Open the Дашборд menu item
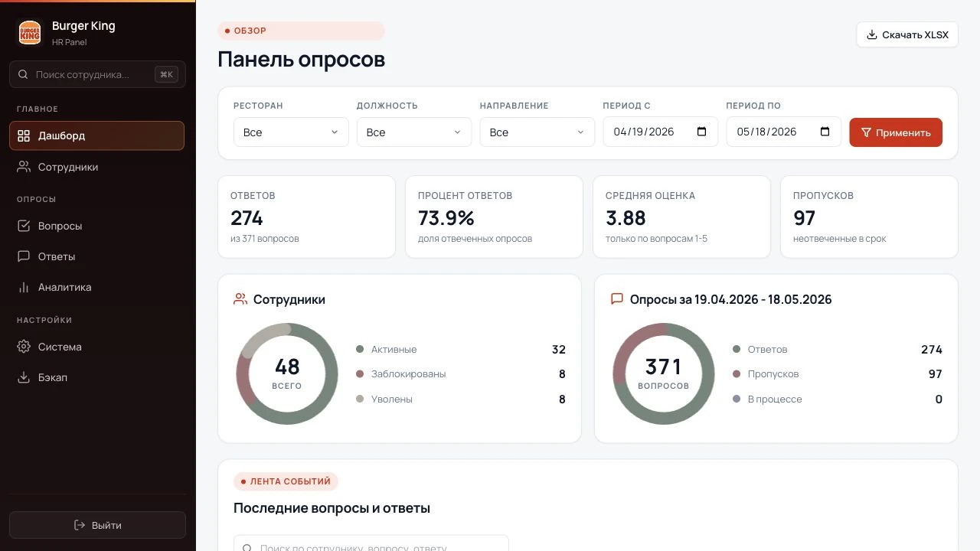This screenshot has height=551, width=980. point(97,135)
